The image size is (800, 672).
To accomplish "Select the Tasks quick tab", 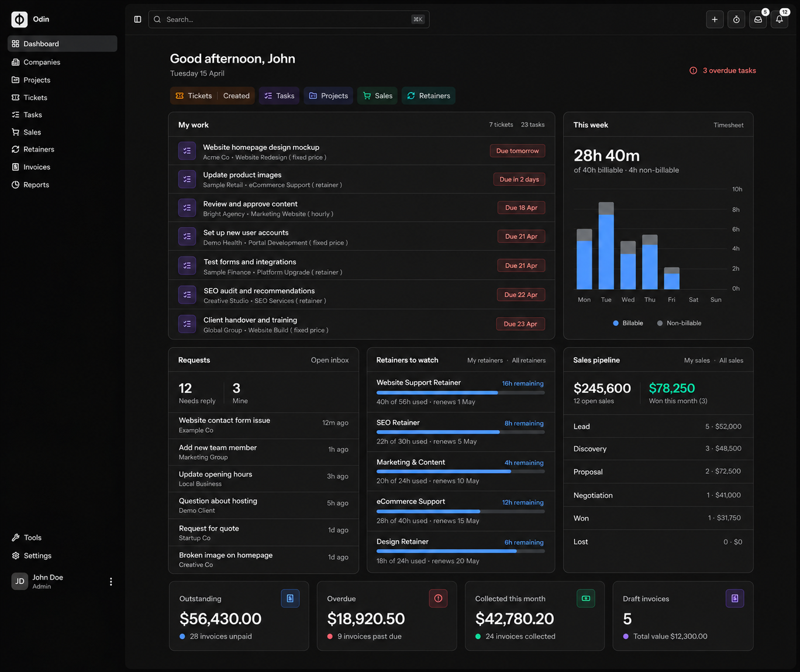I will [x=279, y=96].
